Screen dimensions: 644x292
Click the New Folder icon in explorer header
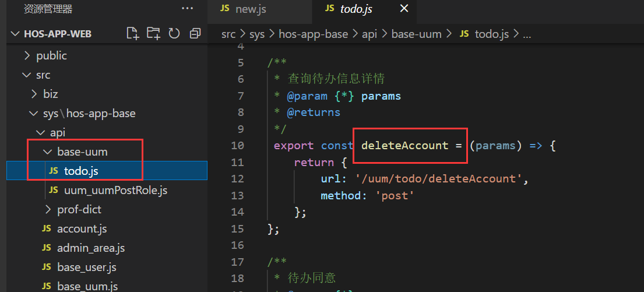click(153, 33)
